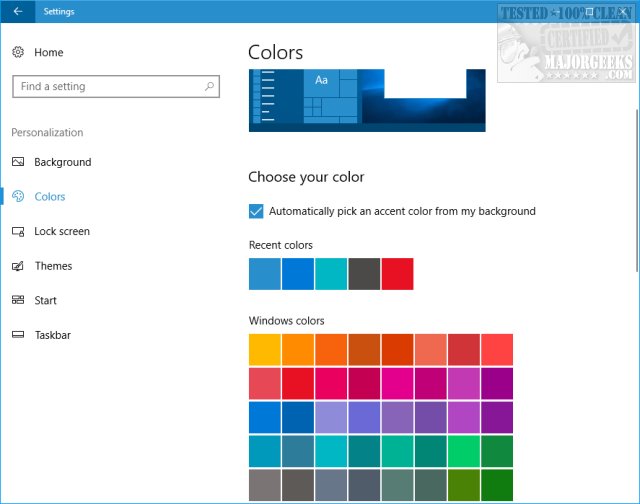Click the Home link
The width and height of the screenshot is (640, 504).
coord(48,52)
